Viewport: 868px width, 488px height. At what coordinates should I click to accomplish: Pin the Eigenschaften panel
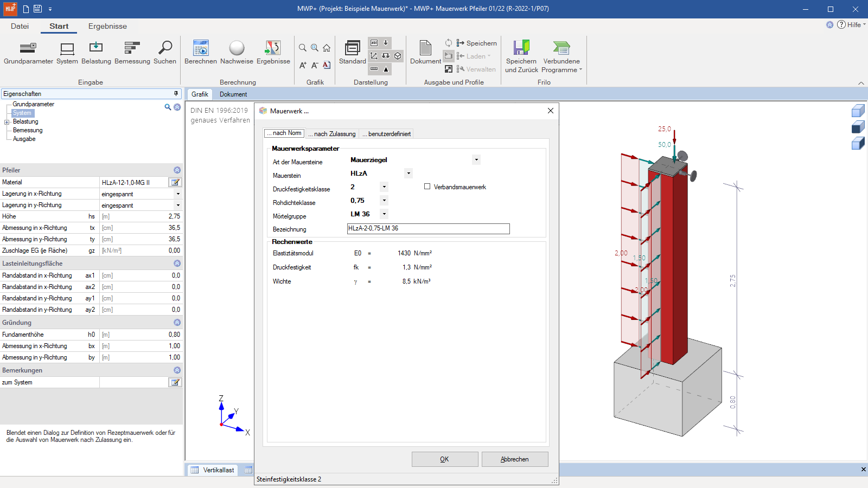point(176,94)
